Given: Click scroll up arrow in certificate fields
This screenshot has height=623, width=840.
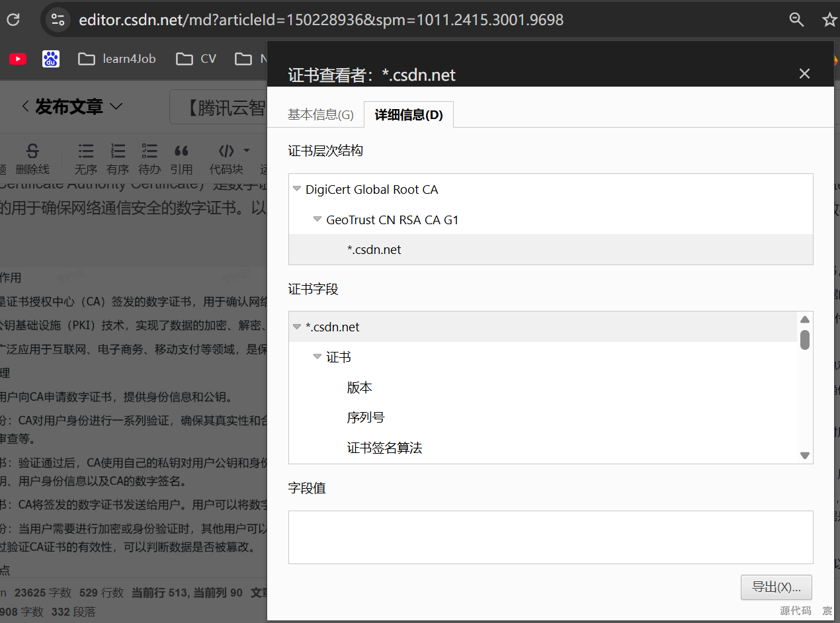Looking at the screenshot, I should 805,319.
